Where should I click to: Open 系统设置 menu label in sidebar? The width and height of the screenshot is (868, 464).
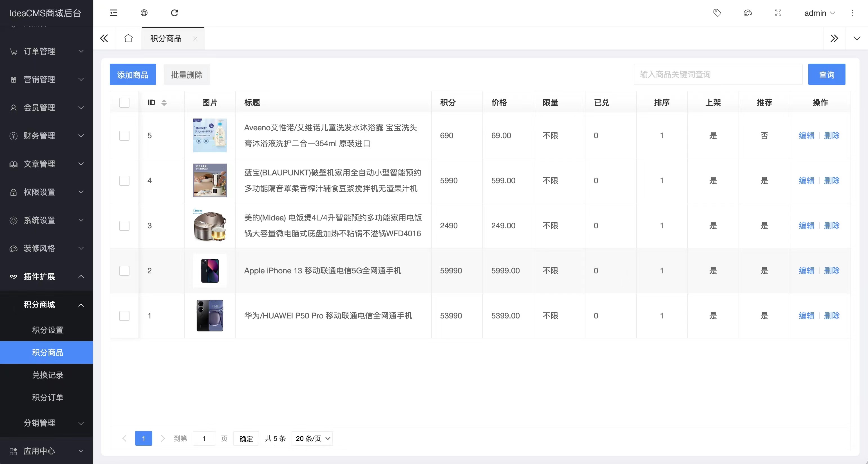[x=39, y=220]
